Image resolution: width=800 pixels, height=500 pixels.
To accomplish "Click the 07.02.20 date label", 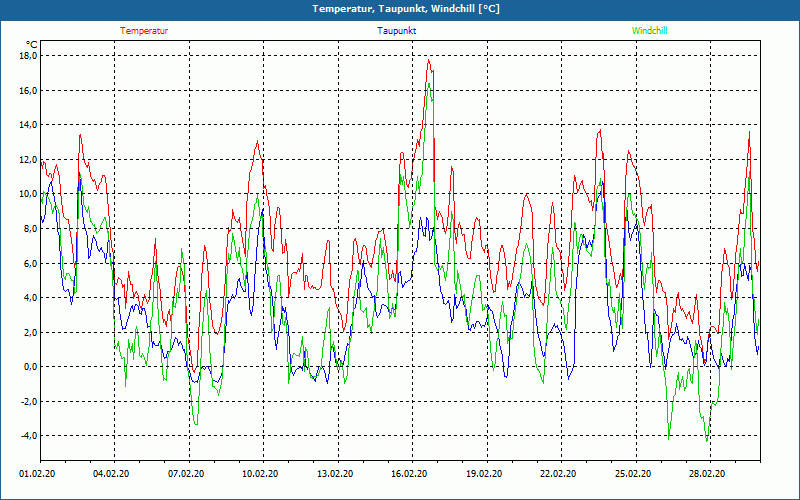I will (186, 474).
